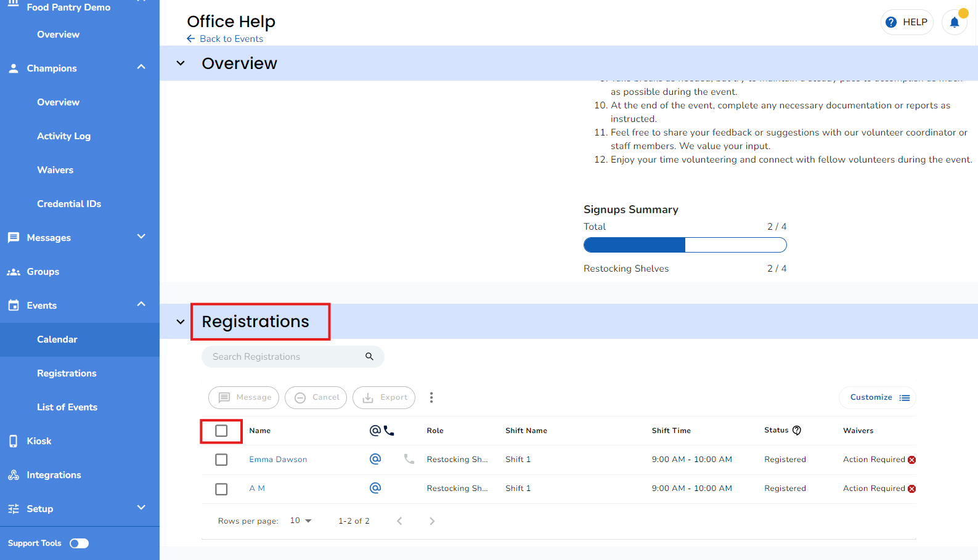Collapse the Registrations section
Screen dimensions: 978x560
click(x=181, y=322)
